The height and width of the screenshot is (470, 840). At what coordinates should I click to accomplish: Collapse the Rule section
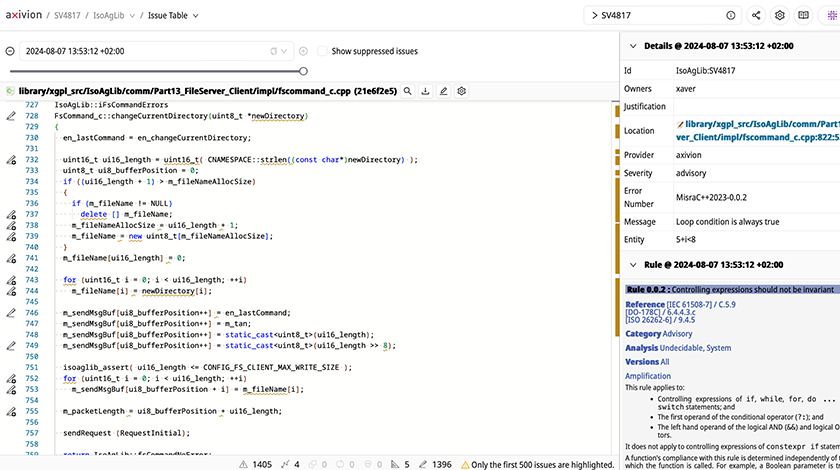[x=631, y=265]
